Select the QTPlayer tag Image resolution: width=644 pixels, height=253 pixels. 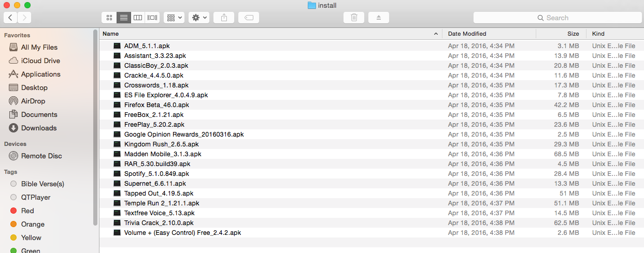36,197
